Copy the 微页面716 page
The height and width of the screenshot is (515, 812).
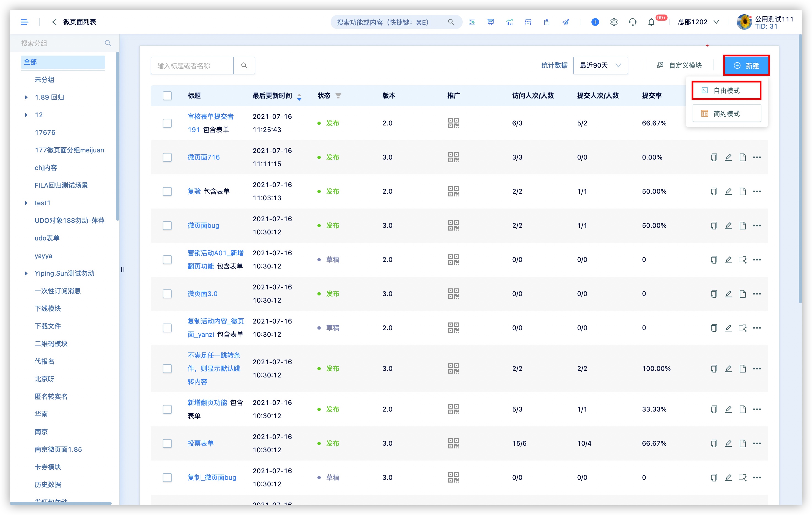[714, 157]
